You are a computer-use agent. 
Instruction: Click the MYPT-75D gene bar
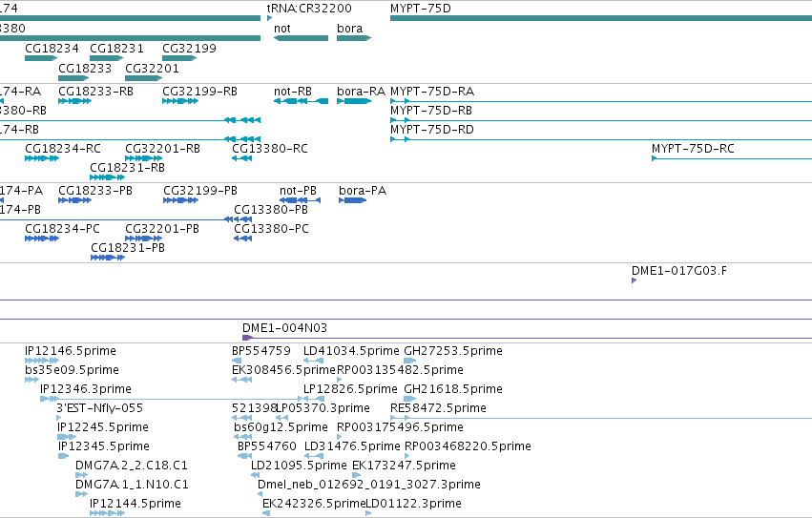[x=601, y=18]
